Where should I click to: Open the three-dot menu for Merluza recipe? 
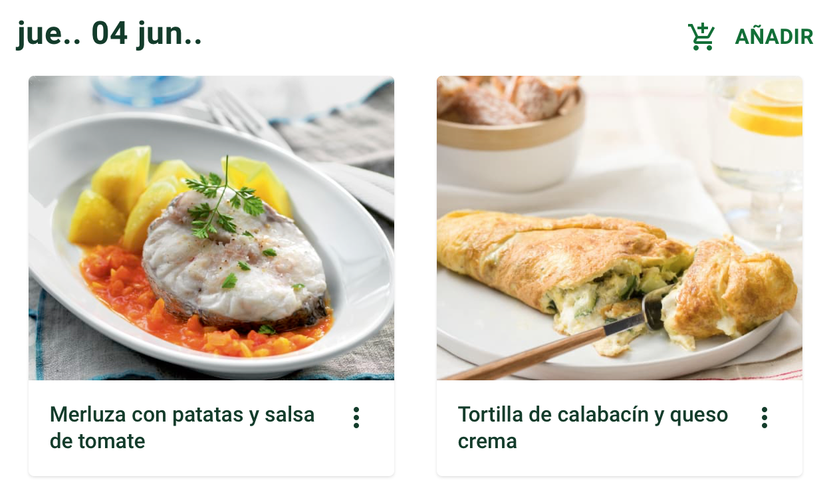coord(356,418)
